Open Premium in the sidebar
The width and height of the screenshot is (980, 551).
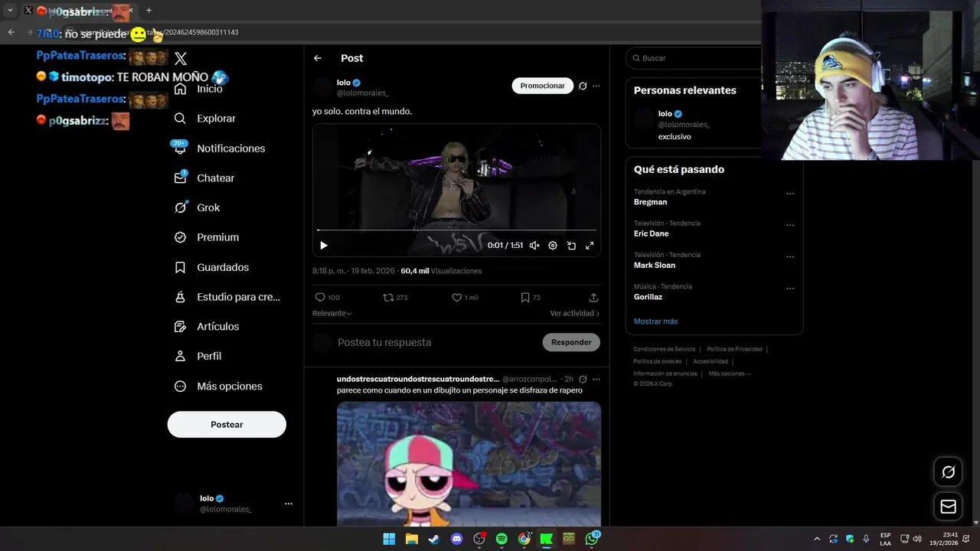pyautogui.click(x=206, y=237)
